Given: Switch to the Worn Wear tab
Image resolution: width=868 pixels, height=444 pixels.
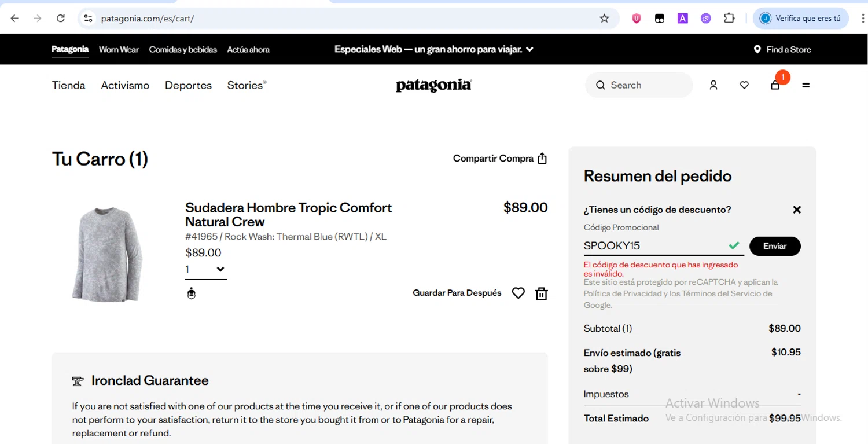Looking at the screenshot, I should click(x=119, y=49).
